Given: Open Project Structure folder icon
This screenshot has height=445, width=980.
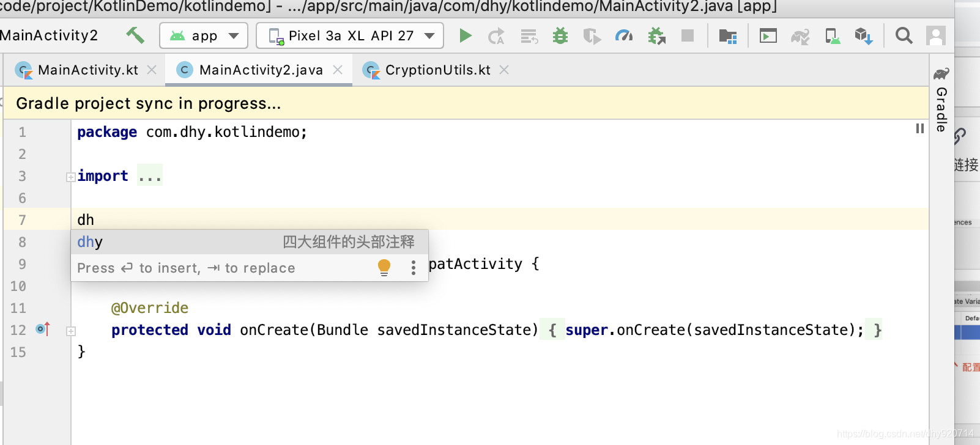Looking at the screenshot, I should (727, 36).
